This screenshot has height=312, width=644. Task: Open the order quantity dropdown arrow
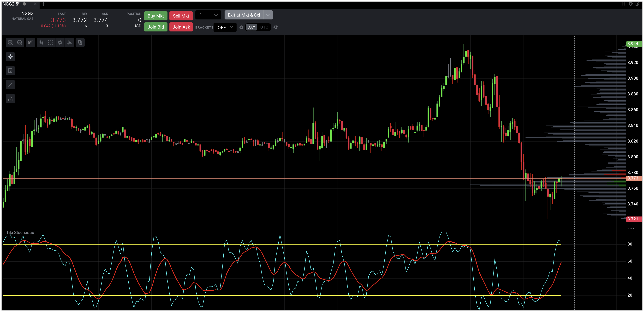[x=216, y=15]
